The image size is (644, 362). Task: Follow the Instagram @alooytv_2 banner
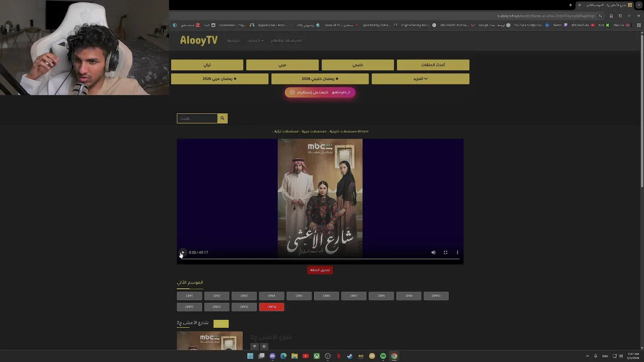click(320, 93)
